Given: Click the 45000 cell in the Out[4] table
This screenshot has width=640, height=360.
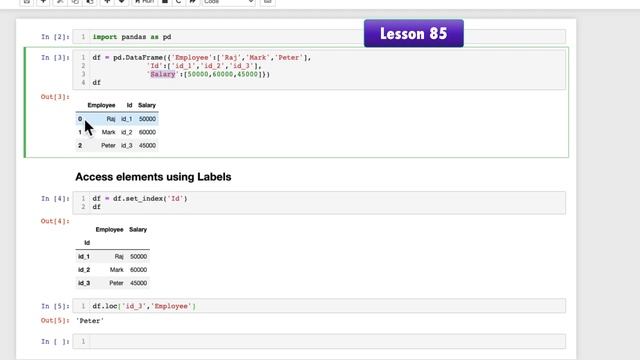Looking at the screenshot, I should (138, 283).
